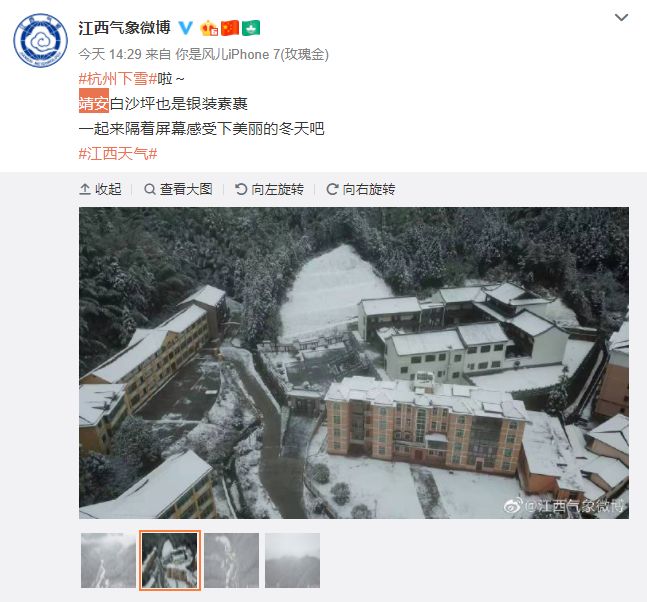Select the fourth misty hill thumbnail
The height and width of the screenshot is (602, 647).
point(292,560)
